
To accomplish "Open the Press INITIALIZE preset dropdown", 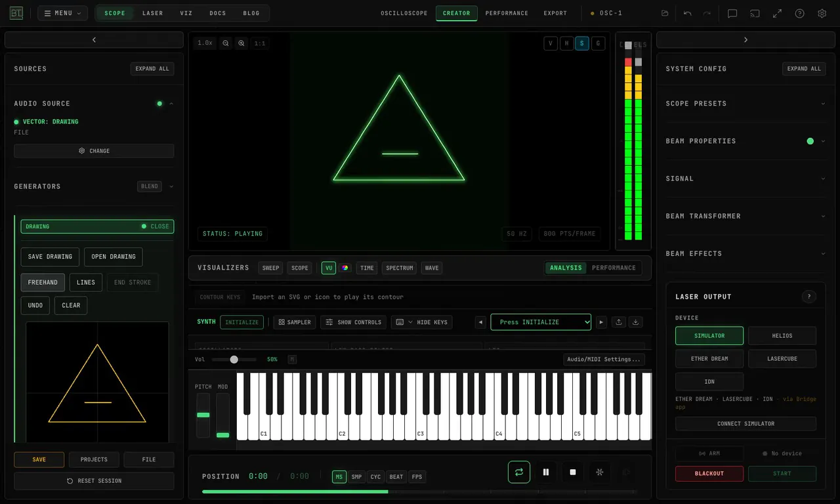I will point(541,322).
